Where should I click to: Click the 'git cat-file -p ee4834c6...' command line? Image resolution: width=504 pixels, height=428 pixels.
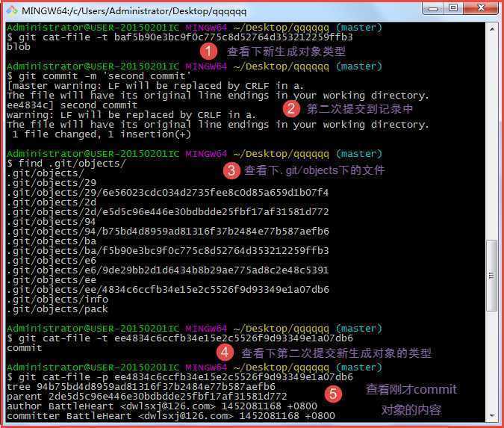(180, 377)
